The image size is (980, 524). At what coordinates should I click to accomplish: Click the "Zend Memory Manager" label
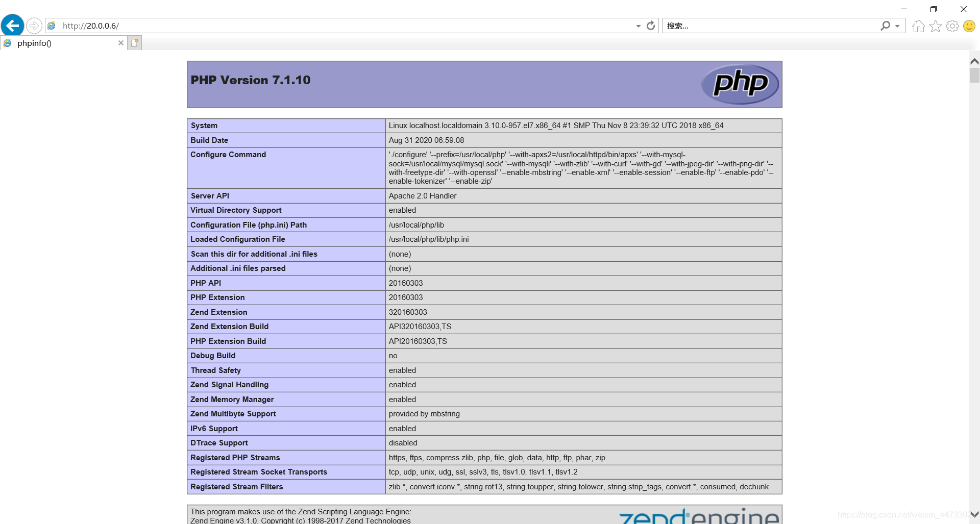pyautogui.click(x=232, y=400)
